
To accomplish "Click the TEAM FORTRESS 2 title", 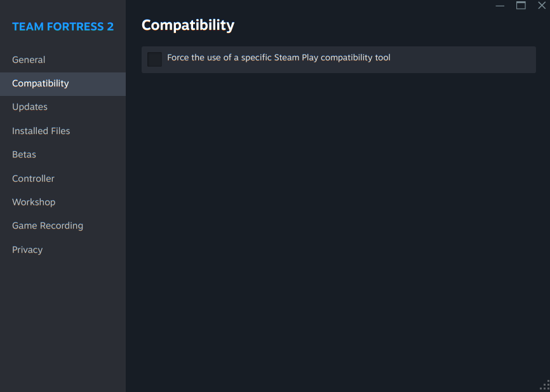I will click(x=63, y=27).
